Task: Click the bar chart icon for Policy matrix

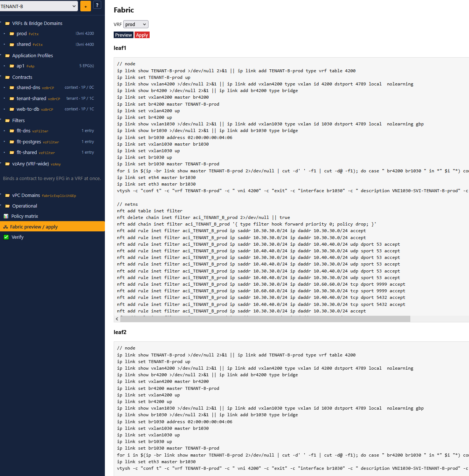Action: (6, 216)
